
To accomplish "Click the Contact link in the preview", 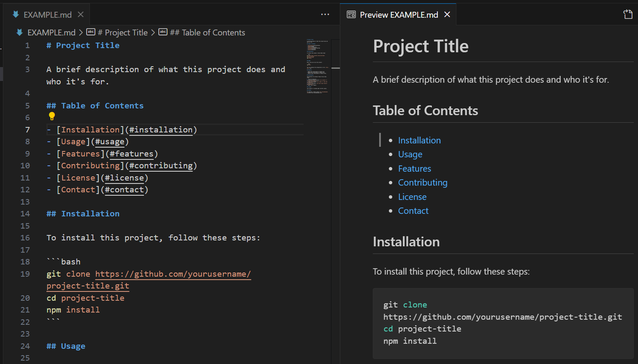I will [413, 210].
